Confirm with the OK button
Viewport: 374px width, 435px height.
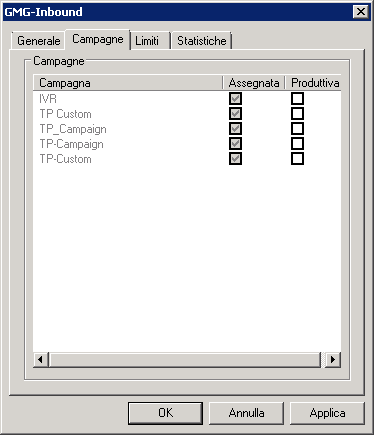pyautogui.click(x=166, y=413)
